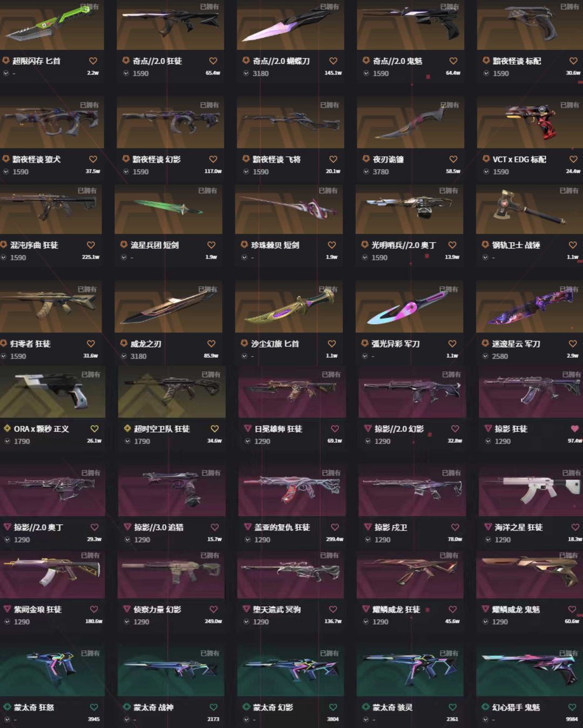Click the heart icon on VCT x EDG 标配
The image size is (583, 728).
pos(573,159)
